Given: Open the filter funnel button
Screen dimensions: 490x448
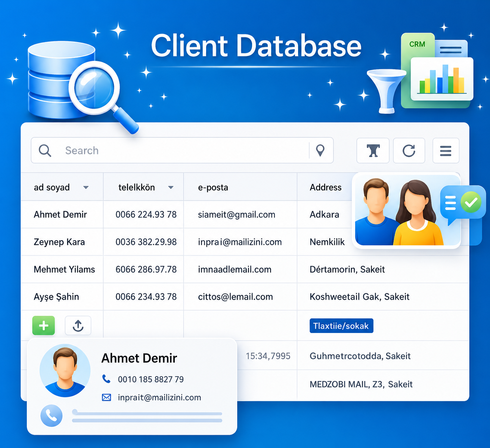Looking at the screenshot, I should click(x=373, y=151).
